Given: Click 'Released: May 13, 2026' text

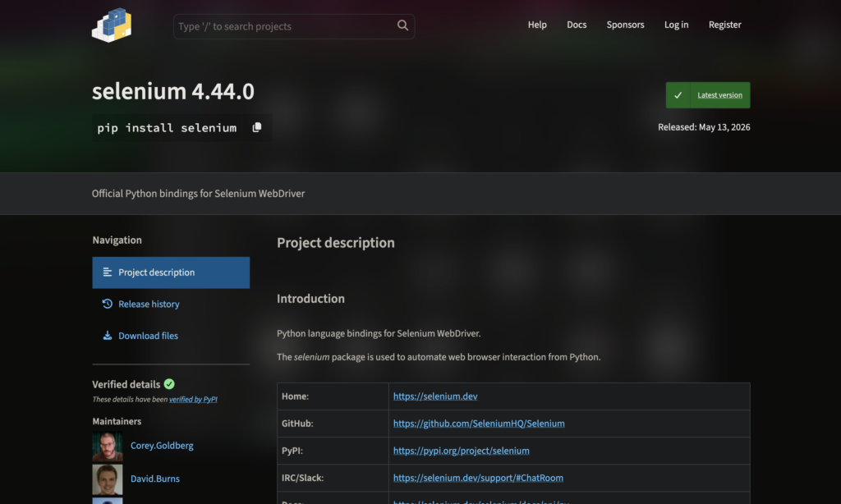Looking at the screenshot, I should pyautogui.click(x=704, y=127).
